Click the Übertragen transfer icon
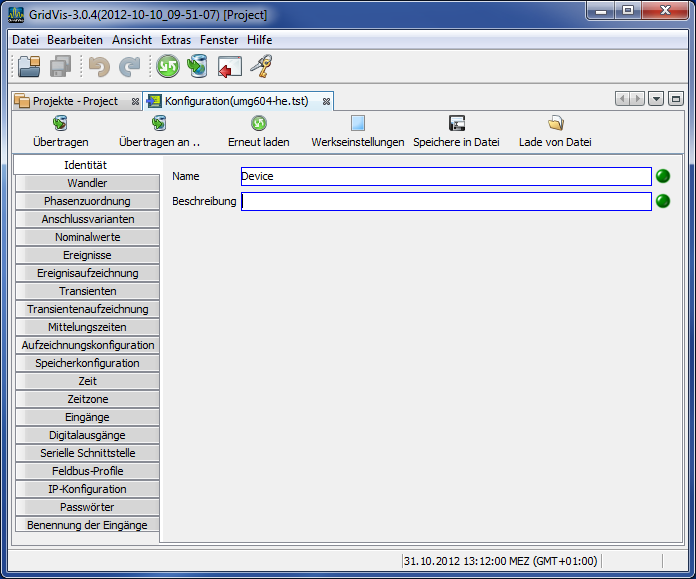696x579 pixels. tap(60, 123)
